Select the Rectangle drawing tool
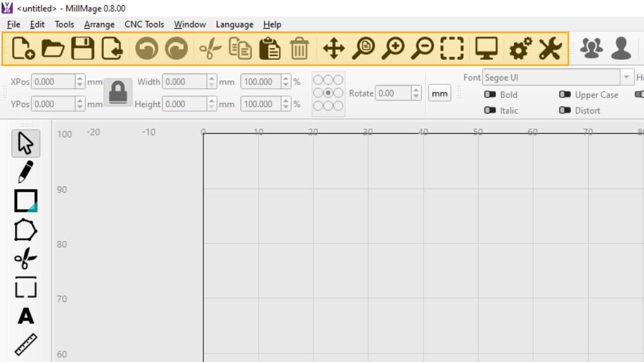The height and width of the screenshot is (362, 644). [x=26, y=201]
